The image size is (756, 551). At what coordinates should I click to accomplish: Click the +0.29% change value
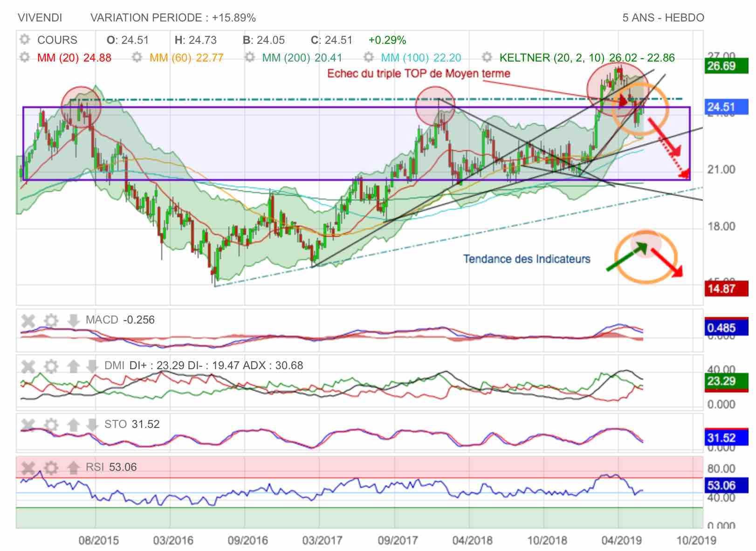[387, 40]
